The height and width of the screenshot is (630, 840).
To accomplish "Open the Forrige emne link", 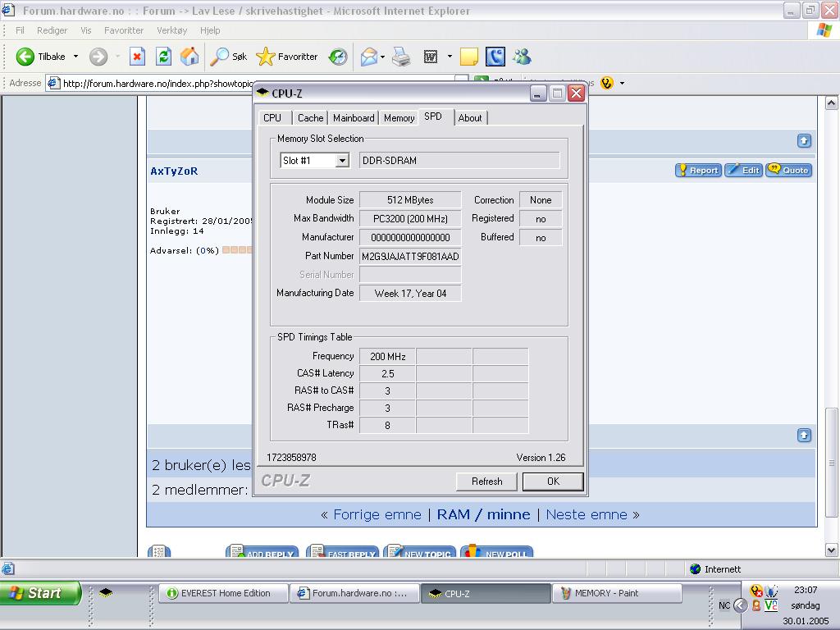I will coord(377,515).
